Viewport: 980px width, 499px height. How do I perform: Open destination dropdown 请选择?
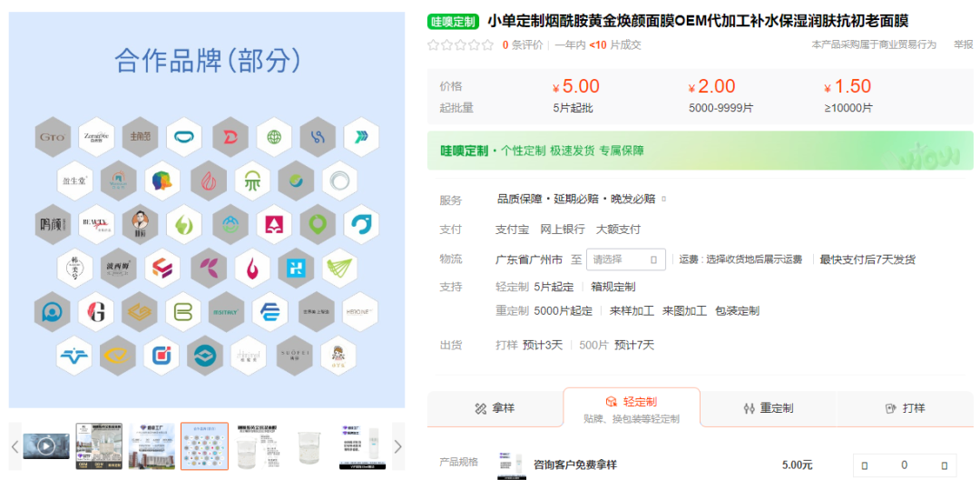pyautogui.click(x=625, y=259)
